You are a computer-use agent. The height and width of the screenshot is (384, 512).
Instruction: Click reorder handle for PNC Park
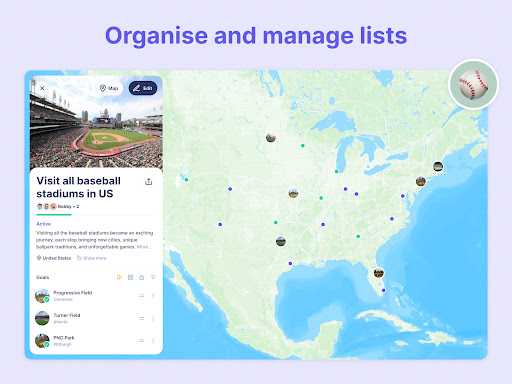point(142,341)
